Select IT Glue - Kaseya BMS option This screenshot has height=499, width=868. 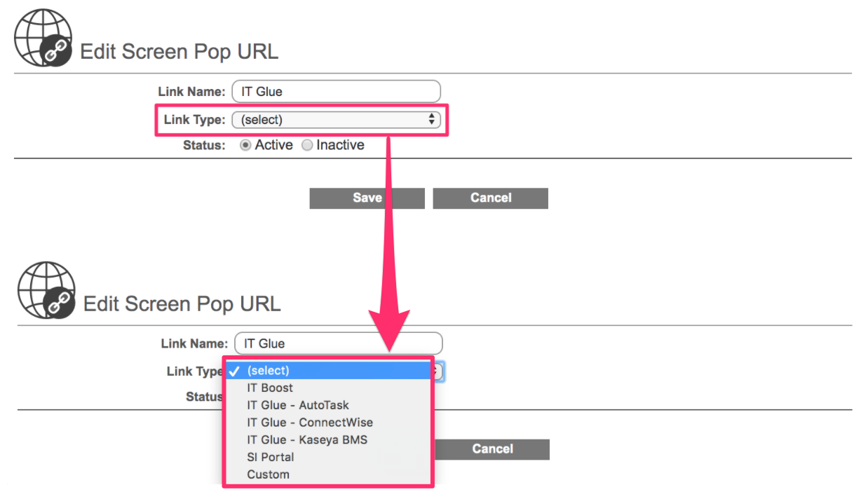pyautogui.click(x=307, y=439)
